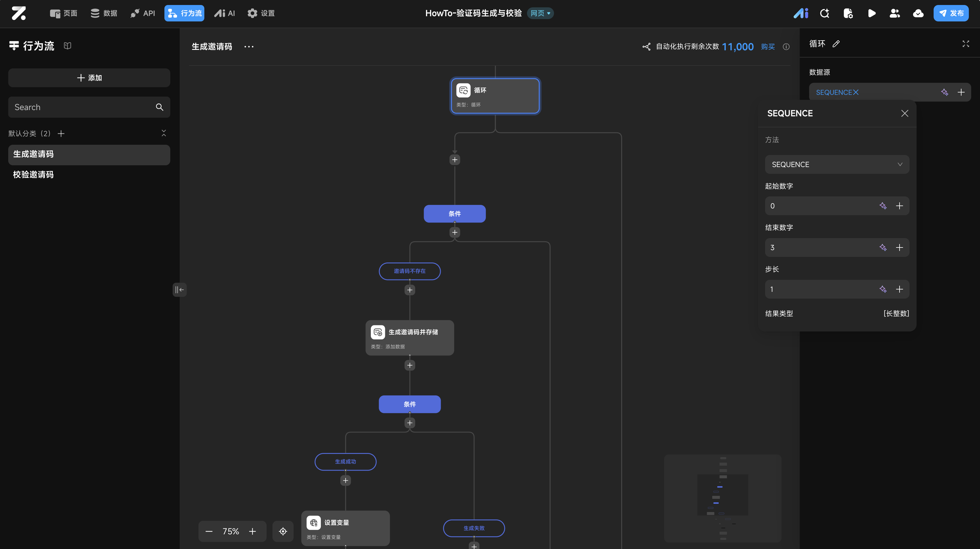Click the three-dot menu next to 生成邀请码
The width and height of the screenshot is (980, 549).
click(249, 46)
